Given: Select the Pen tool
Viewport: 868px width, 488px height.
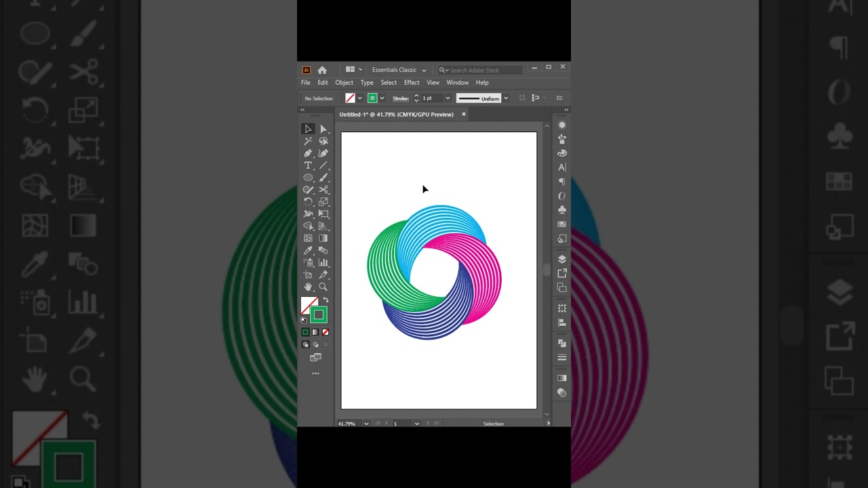Looking at the screenshot, I should tap(308, 153).
